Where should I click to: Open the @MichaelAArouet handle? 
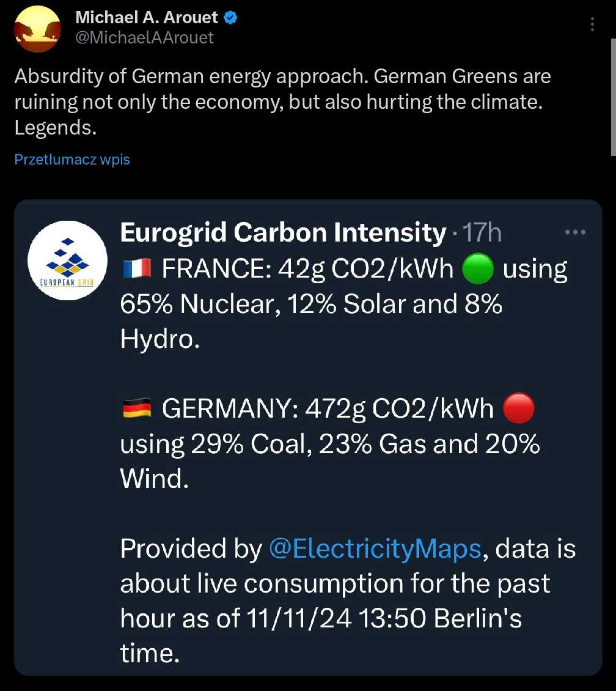(x=144, y=38)
